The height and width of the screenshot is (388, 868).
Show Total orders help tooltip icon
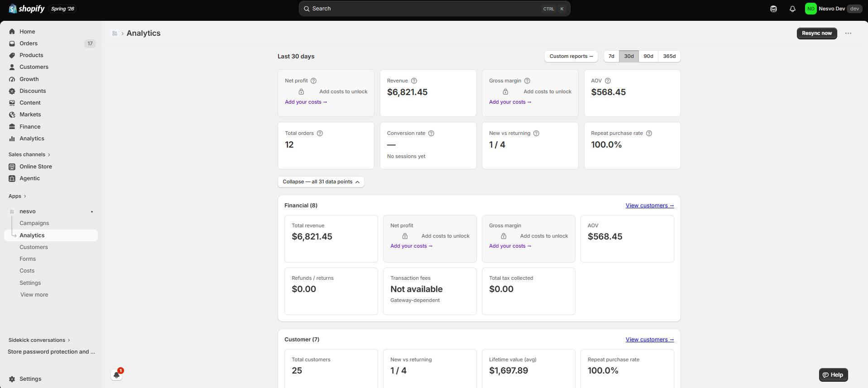pos(320,133)
